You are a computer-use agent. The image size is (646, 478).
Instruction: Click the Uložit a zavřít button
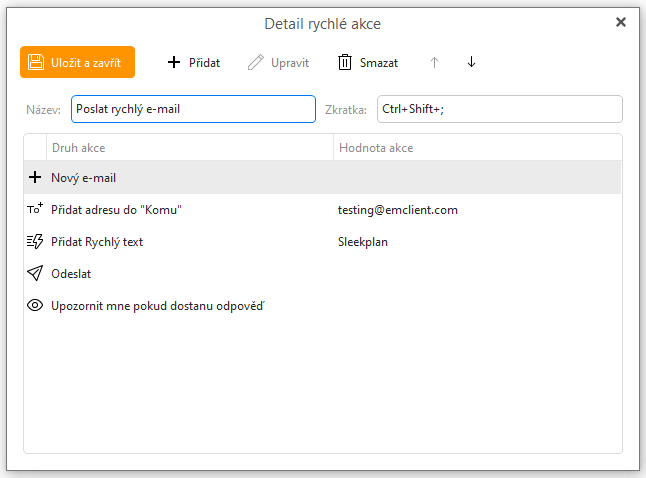(x=77, y=62)
